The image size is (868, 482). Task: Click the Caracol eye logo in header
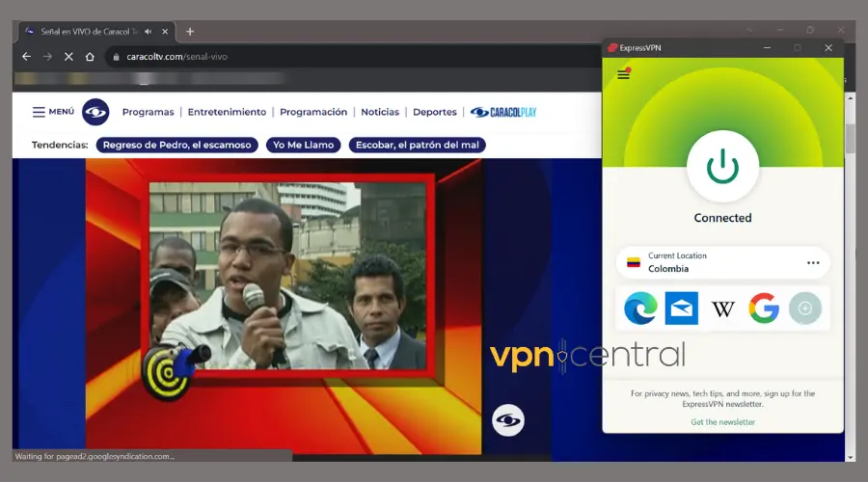click(x=95, y=113)
